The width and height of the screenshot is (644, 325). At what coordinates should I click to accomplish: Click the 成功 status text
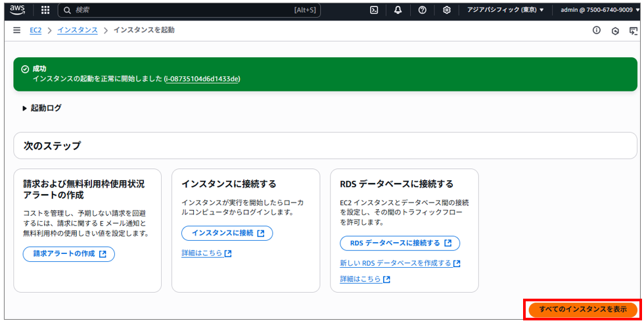tap(39, 69)
